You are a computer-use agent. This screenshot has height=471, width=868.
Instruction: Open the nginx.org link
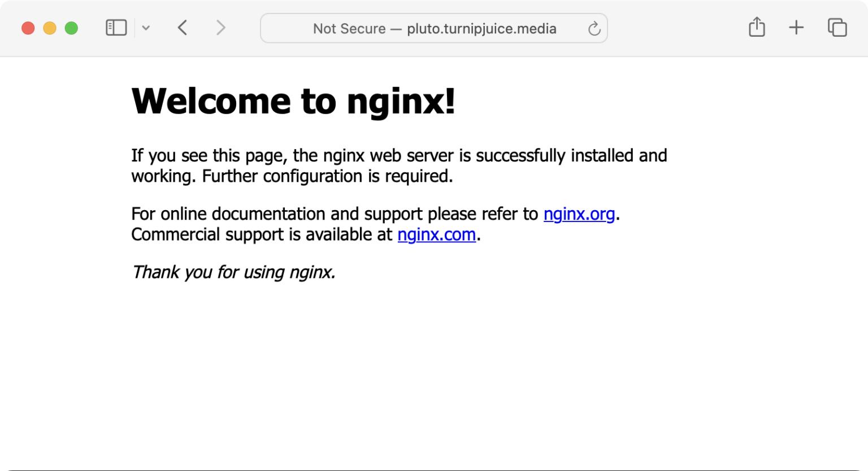pos(579,214)
